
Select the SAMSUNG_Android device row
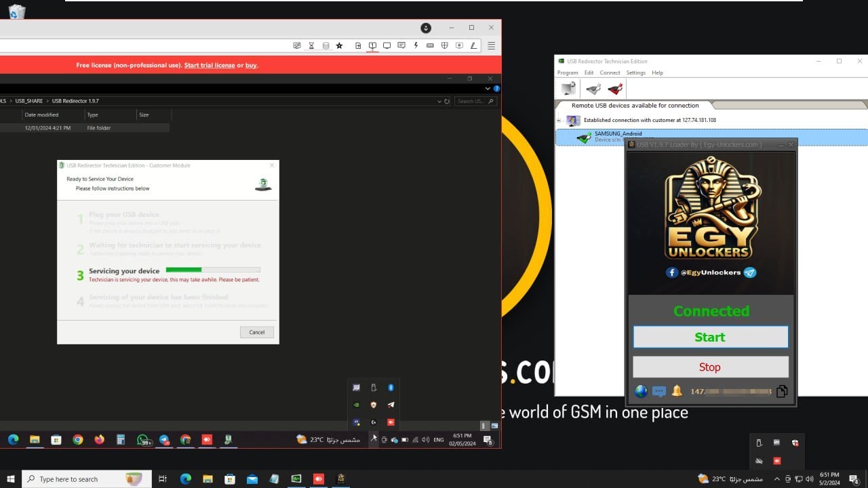[x=711, y=137]
